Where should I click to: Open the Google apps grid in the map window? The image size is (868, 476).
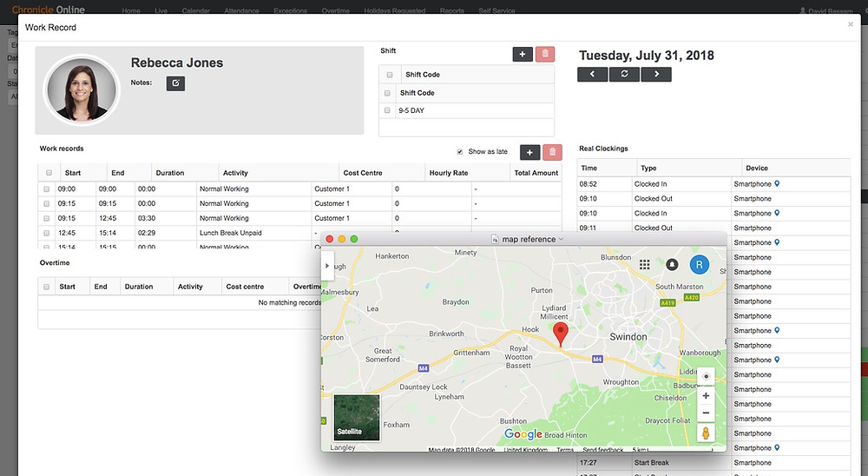[x=644, y=264]
